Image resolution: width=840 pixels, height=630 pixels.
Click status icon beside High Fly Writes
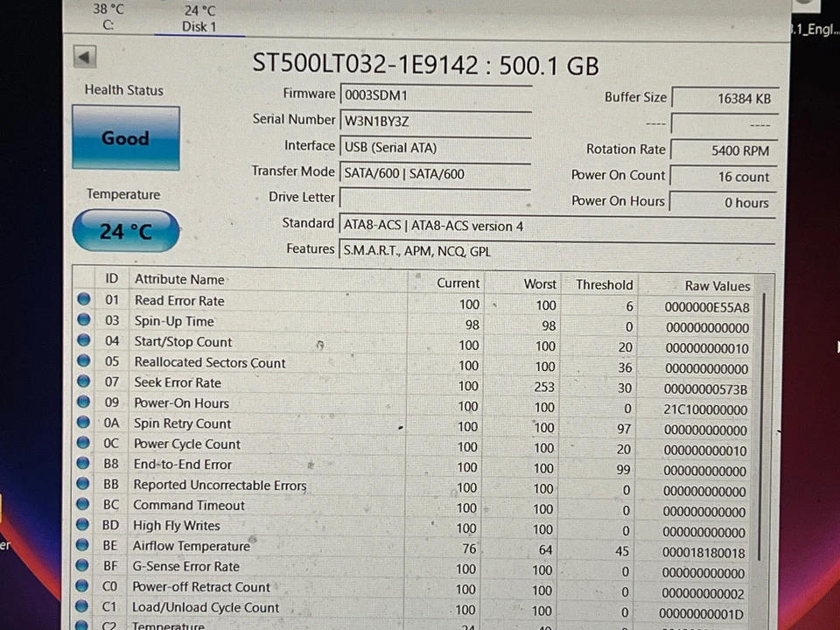tap(83, 525)
